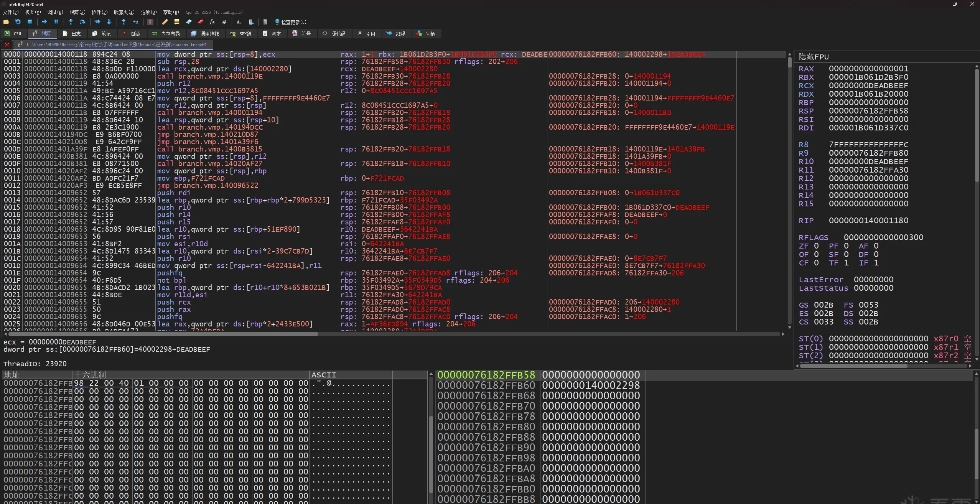The height and width of the screenshot is (504, 980).
Task: Switch to the 调用堆栈 Call Stack tab
Action: (205, 34)
